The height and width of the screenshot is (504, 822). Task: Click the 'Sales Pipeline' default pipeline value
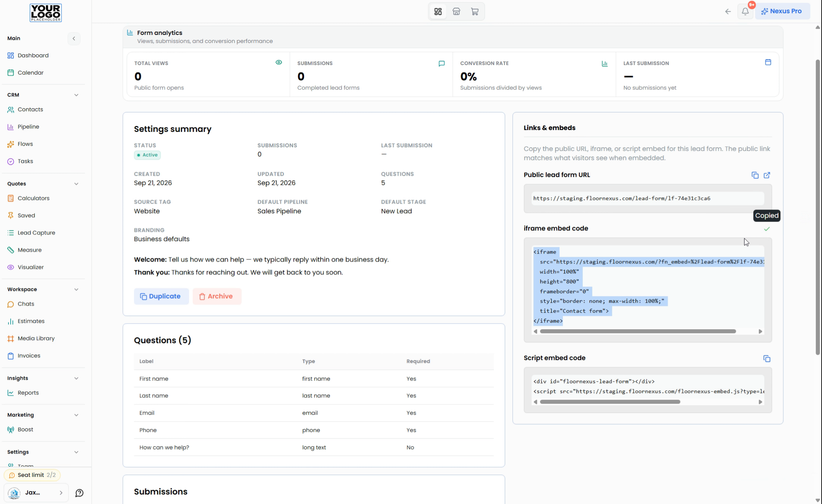click(279, 211)
